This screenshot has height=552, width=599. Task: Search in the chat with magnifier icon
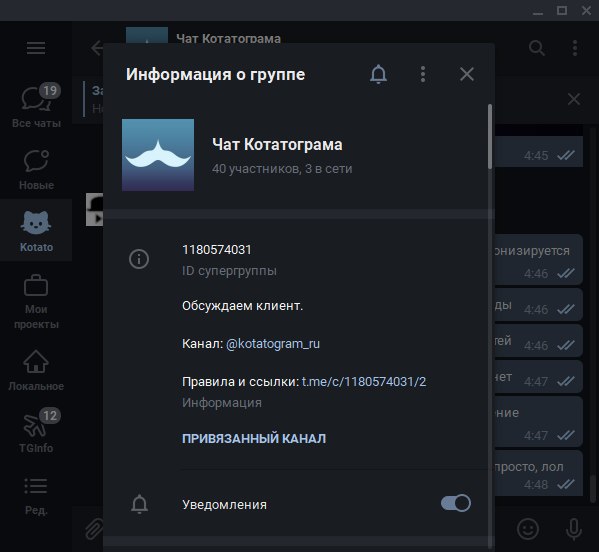(537, 48)
